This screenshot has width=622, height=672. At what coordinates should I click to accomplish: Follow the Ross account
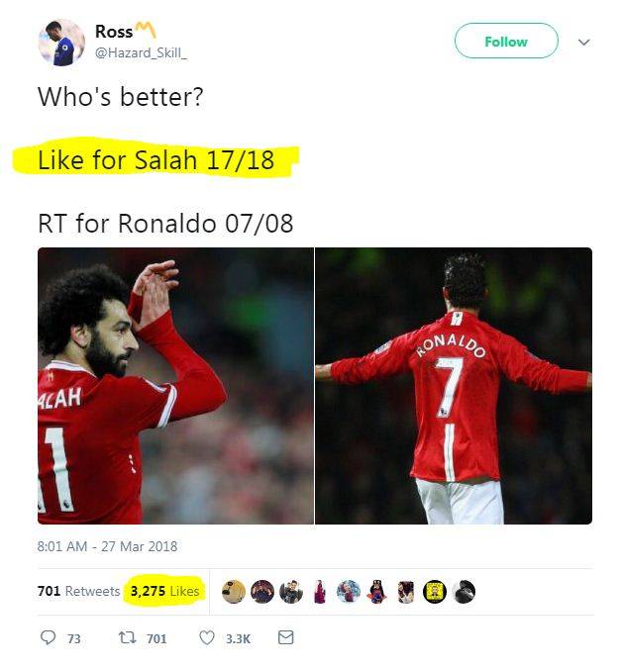click(x=506, y=42)
